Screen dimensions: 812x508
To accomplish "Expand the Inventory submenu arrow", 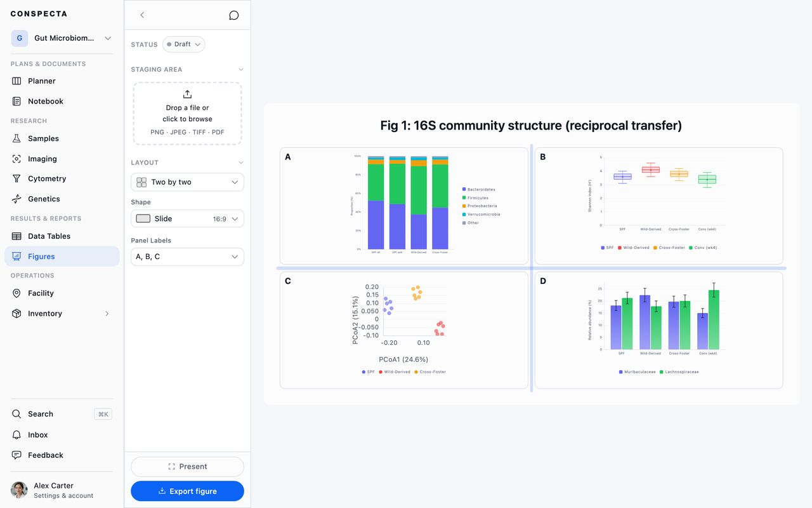I will pos(107,314).
